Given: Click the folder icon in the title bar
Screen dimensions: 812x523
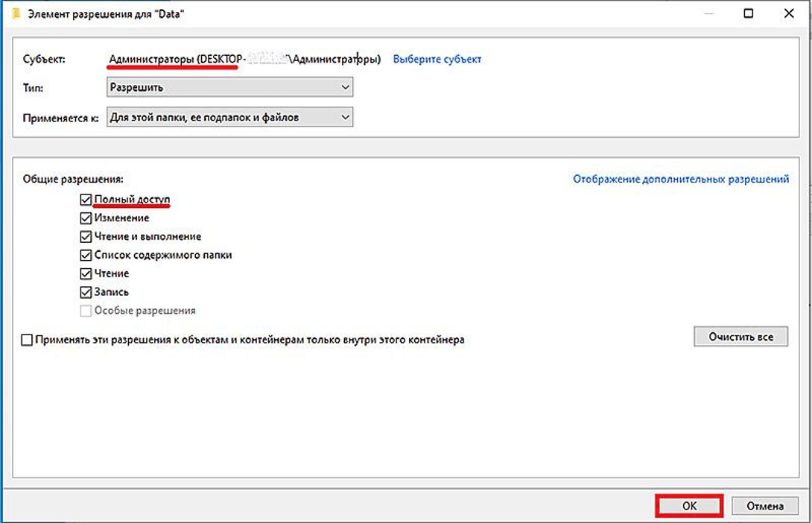Looking at the screenshot, I should [15, 13].
